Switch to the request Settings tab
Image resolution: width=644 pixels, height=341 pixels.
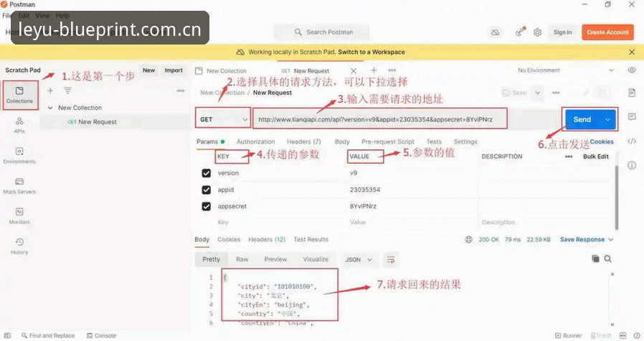[x=465, y=142]
